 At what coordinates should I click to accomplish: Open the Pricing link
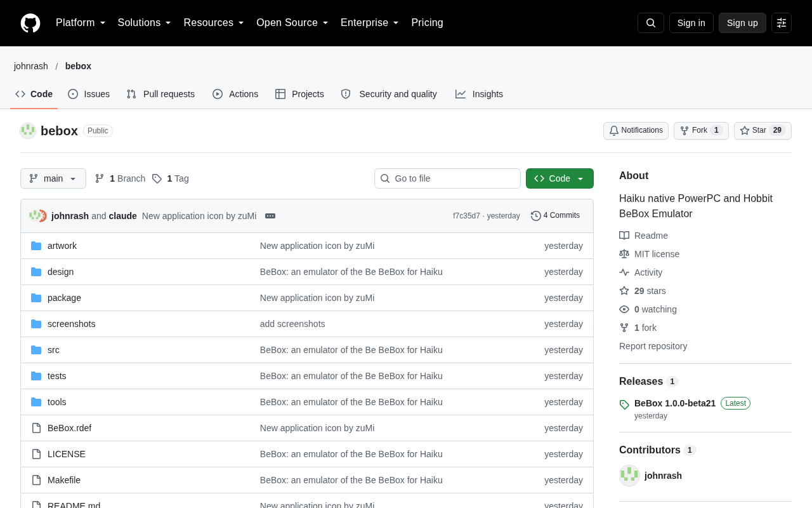427,23
